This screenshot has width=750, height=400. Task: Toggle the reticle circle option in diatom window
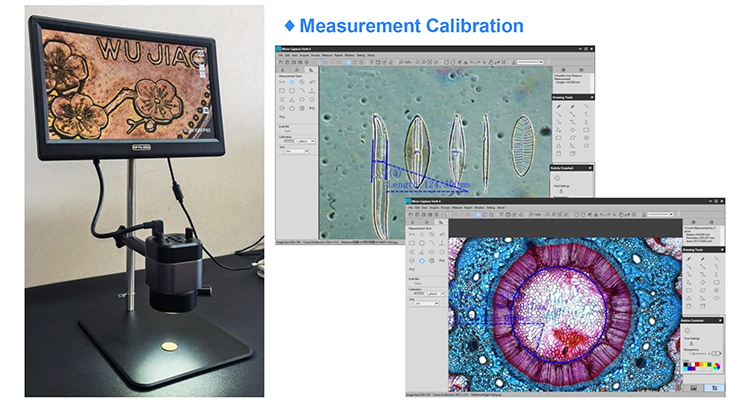click(x=557, y=178)
